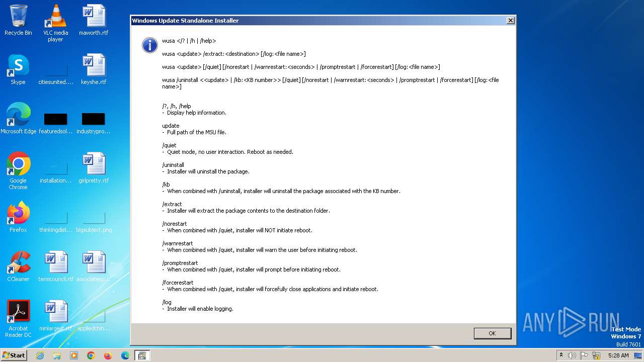Click the Windows Update installer taskbar button
644x362 pixels.
[142, 355]
